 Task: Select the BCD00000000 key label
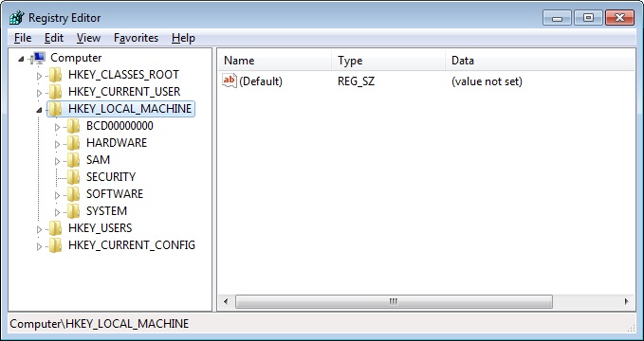tap(120, 126)
